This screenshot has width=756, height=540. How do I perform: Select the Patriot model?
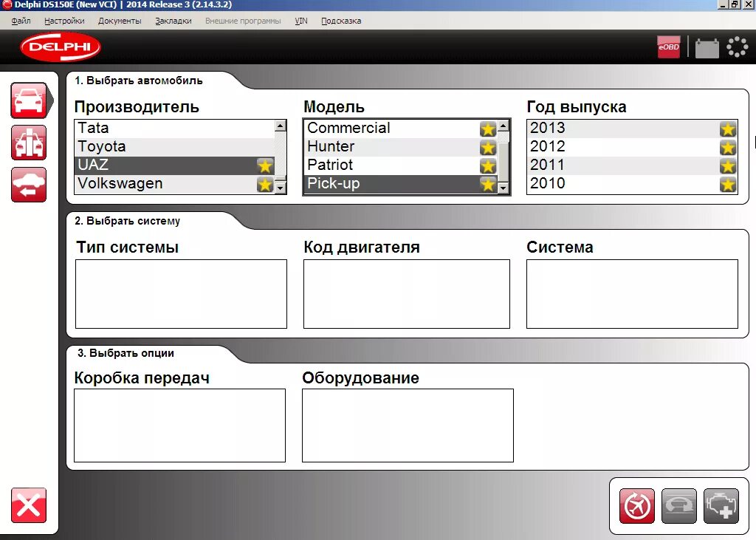(x=400, y=165)
